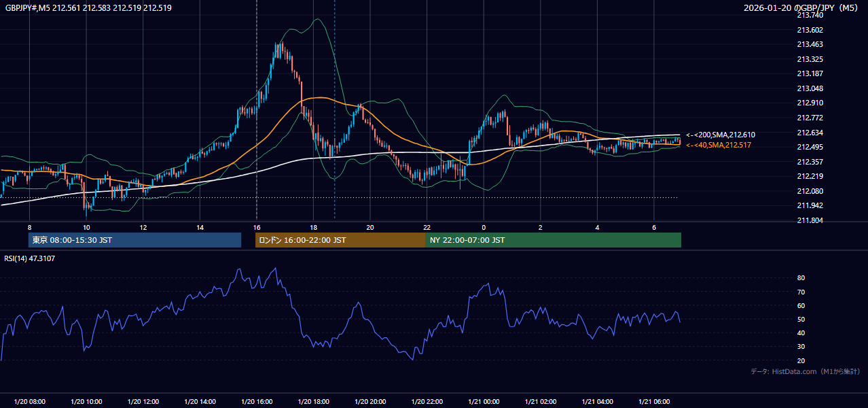Screen dimensions: 868x408
Task: Click the RSI axis 50 level label
Action: pyautogui.click(x=801, y=320)
